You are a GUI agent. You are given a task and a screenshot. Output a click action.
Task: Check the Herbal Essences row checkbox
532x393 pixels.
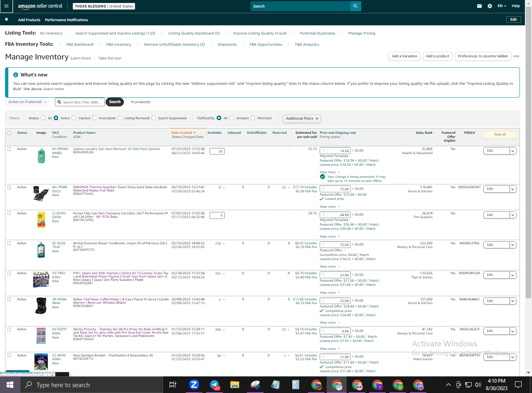[x=9, y=243]
